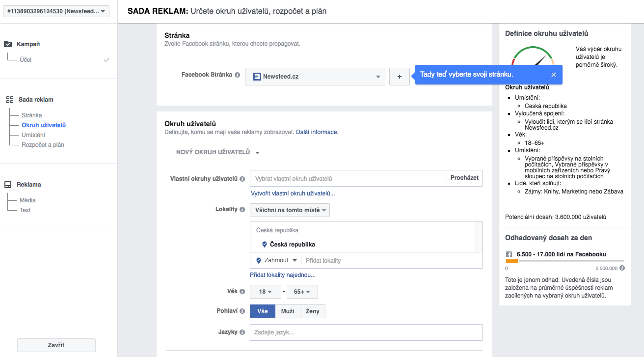
Task: Click info icon next to Vlastní okruhy uživatelů
Action: tap(242, 179)
